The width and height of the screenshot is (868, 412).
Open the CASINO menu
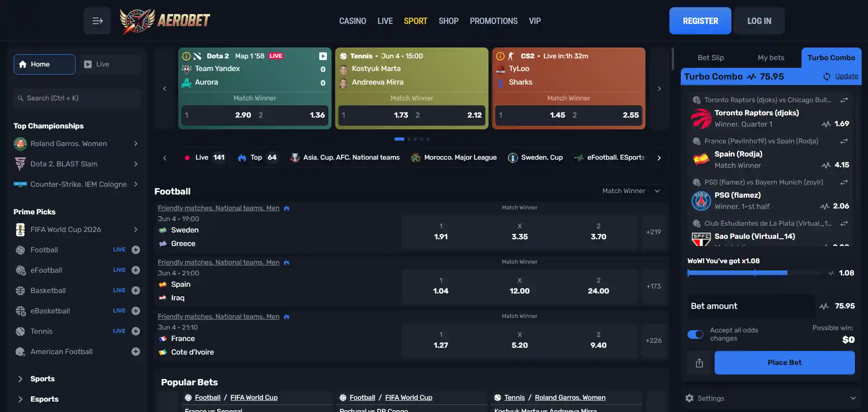click(353, 21)
